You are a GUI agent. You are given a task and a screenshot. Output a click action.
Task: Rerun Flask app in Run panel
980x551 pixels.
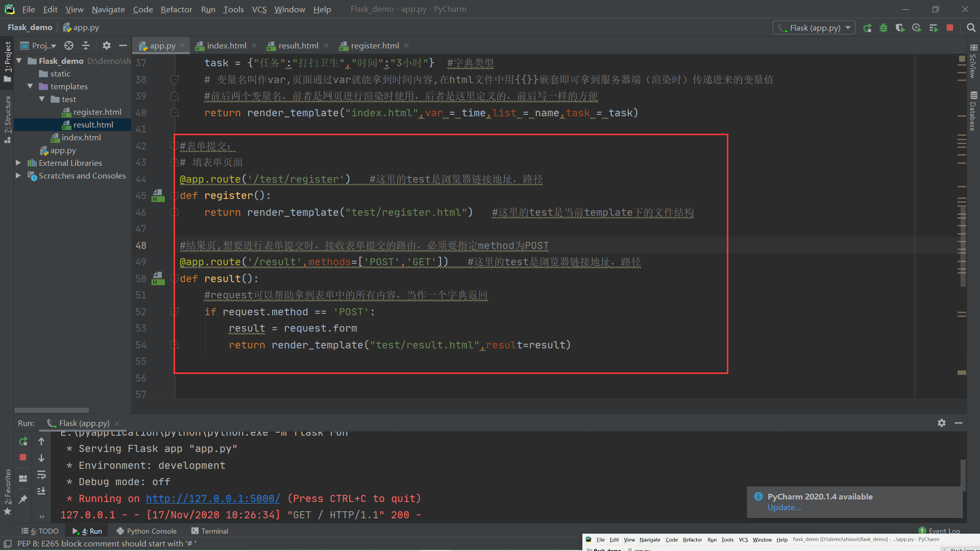tap(23, 441)
